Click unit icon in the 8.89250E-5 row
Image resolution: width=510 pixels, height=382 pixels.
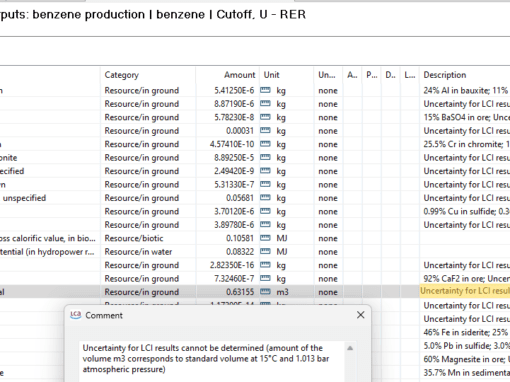coord(265,157)
